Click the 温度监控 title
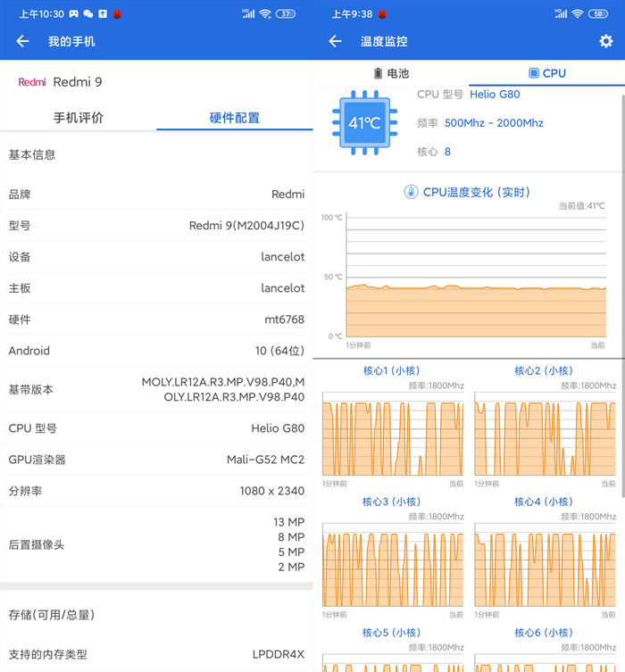This screenshot has height=672, width=625. click(x=384, y=42)
